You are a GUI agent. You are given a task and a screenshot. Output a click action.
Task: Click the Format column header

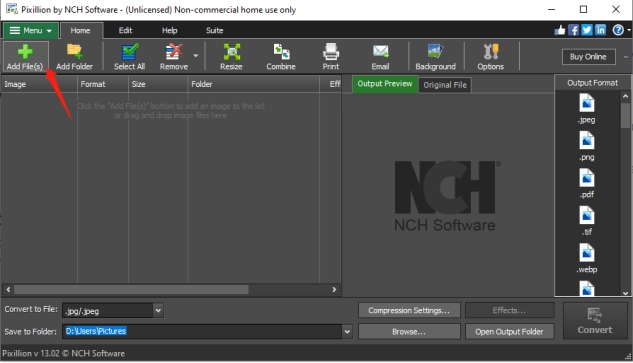point(103,84)
